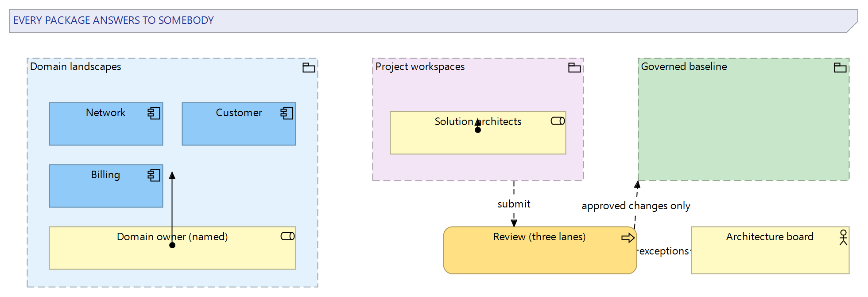868x297 pixels.
Task: Click the Solution architects role icon
Action: click(558, 121)
